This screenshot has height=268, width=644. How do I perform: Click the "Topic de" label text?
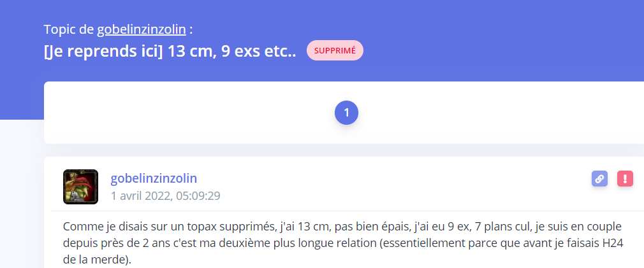69,29
